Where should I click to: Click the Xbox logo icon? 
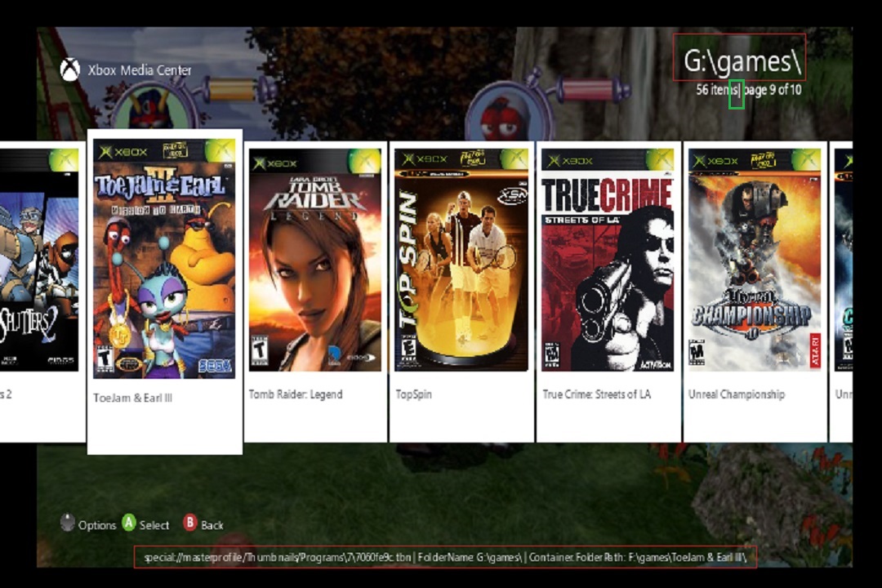click(69, 69)
